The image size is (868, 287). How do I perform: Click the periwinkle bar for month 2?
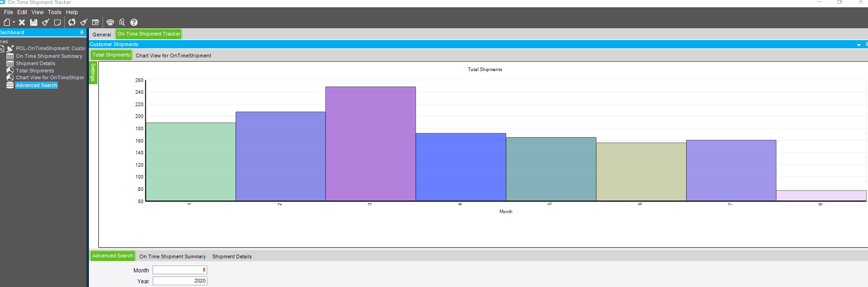pos(281,156)
